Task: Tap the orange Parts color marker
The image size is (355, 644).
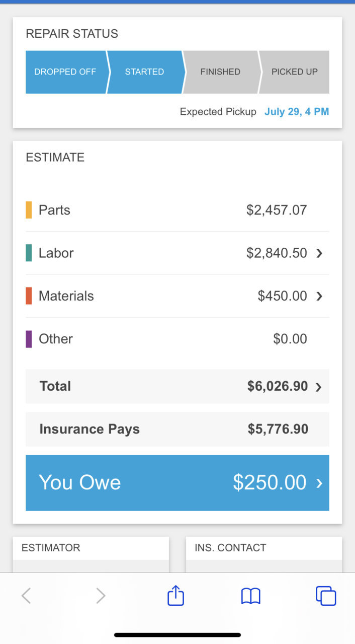Action: (29, 210)
